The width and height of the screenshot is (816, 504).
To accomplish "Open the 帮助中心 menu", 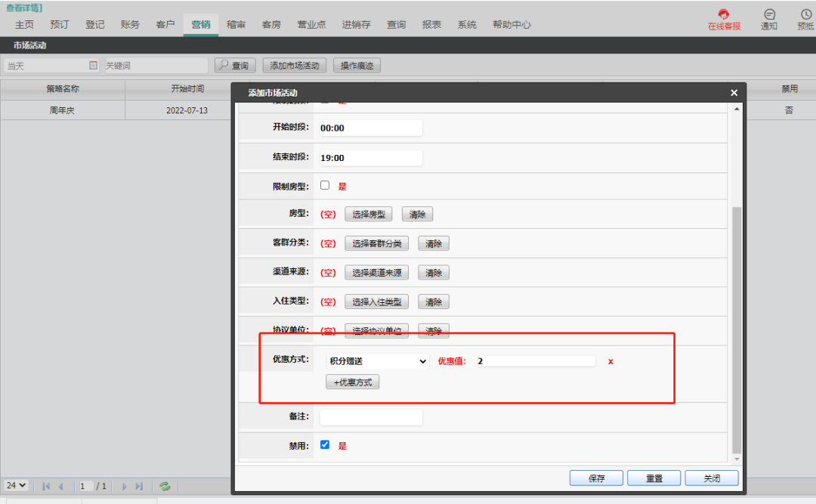I will (512, 24).
